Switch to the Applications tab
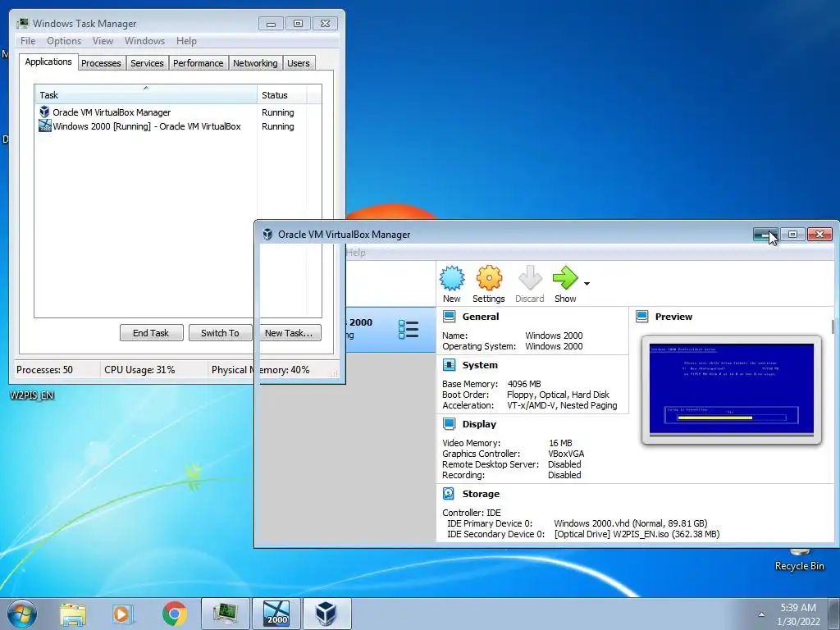Viewport: 840px width, 630px height. 48,62
